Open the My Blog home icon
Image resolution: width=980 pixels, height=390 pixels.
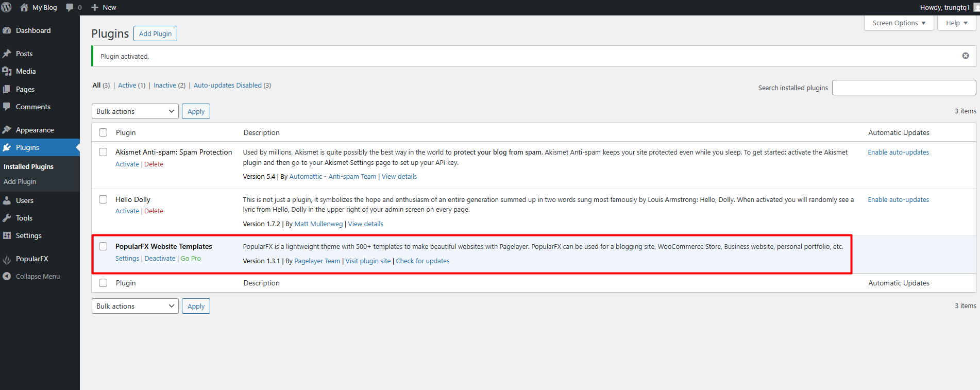(24, 7)
